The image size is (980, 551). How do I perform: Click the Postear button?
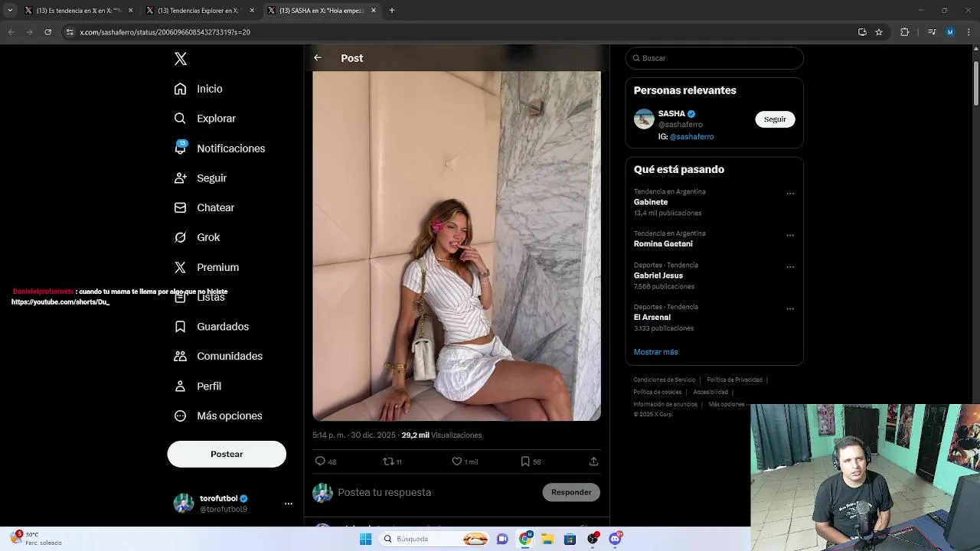(227, 454)
